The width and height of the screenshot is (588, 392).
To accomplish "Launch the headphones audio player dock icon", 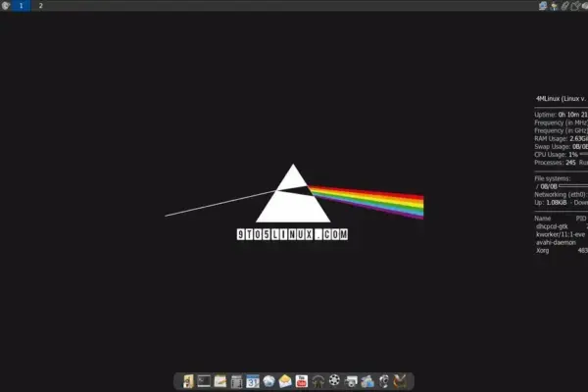I will click(318, 381).
